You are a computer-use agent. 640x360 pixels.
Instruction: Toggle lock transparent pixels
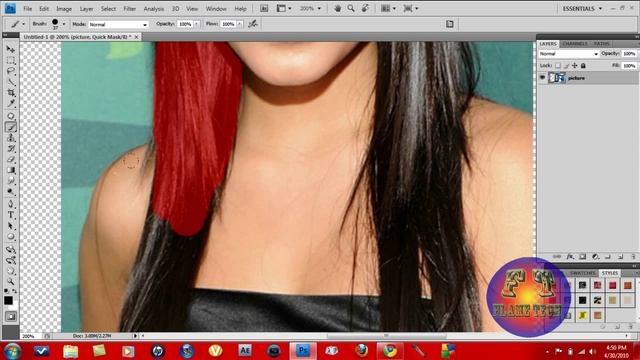pyautogui.click(x=558, y=65)
